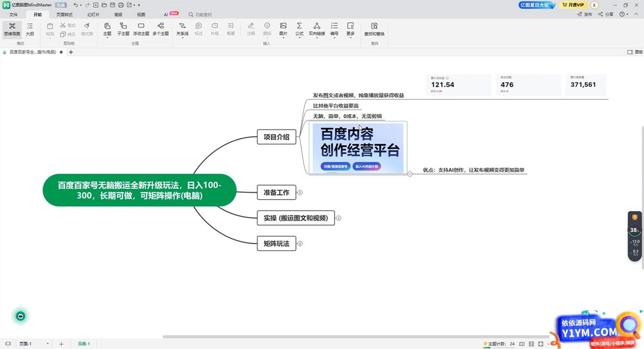Click the Publish (发布) button
Viewport: 644px width, 349px height.
click(x=584, y=14)
